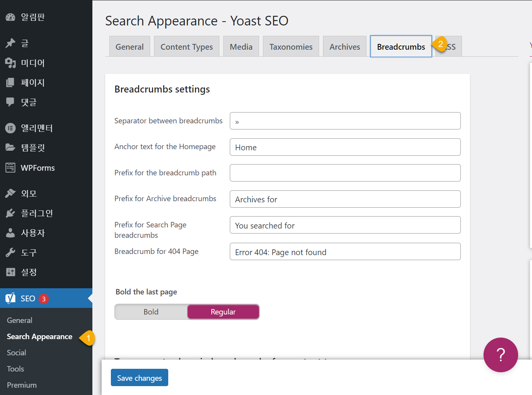This screenshot has height=395, width=532.
Task: Open the Social submenu item
Action: [x=17, y=353]
